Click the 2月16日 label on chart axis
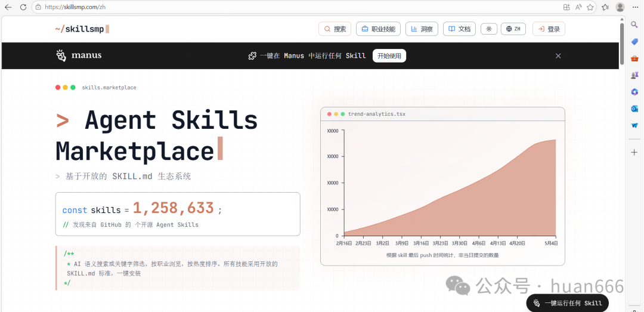Screen dimensions: 644x312 tap(344, 243)
